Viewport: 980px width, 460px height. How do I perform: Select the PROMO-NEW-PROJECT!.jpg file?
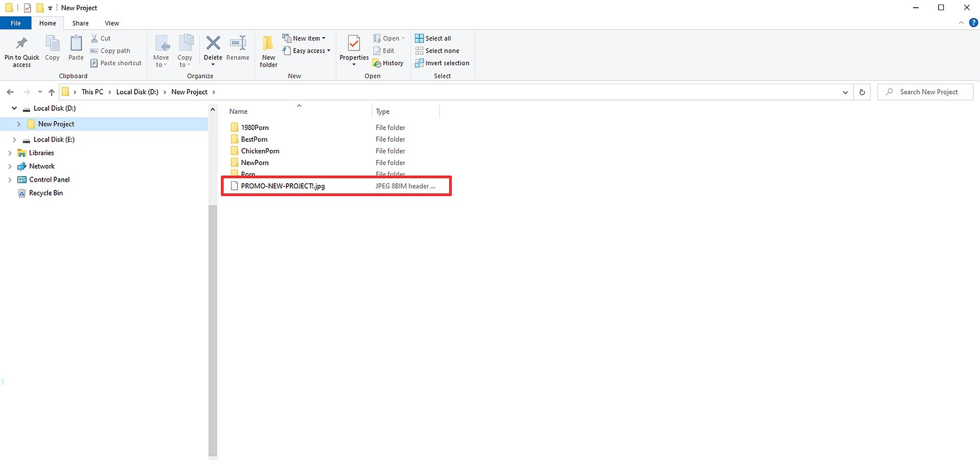coord(336,186)
